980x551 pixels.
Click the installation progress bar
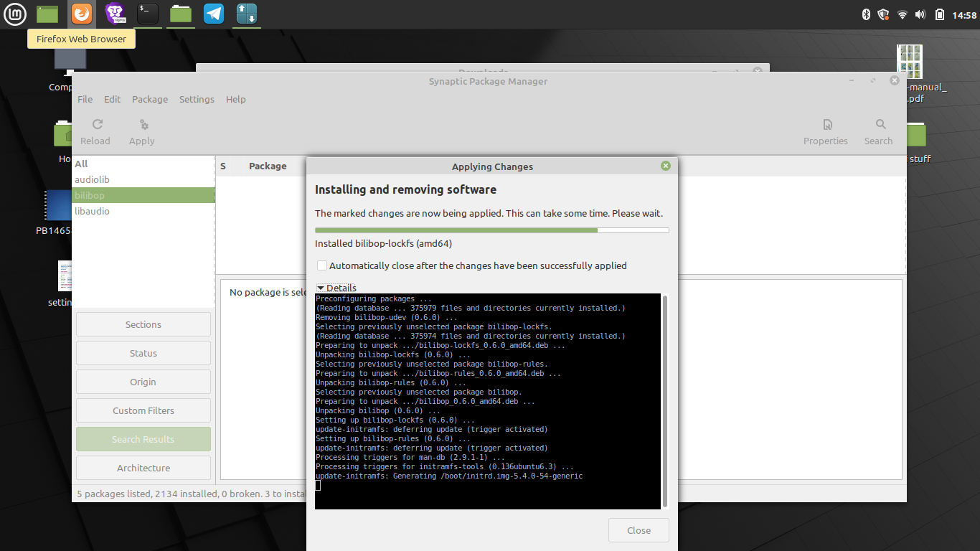491,230
